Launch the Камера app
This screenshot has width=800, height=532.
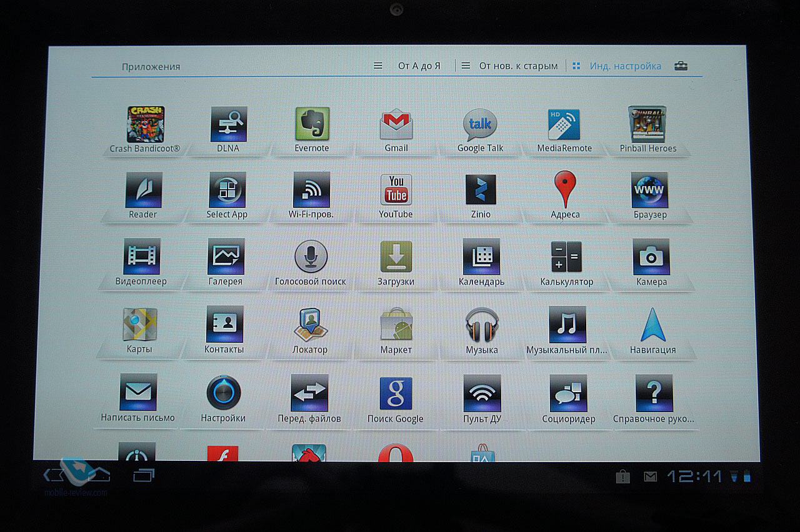click(x=651, y=257)
